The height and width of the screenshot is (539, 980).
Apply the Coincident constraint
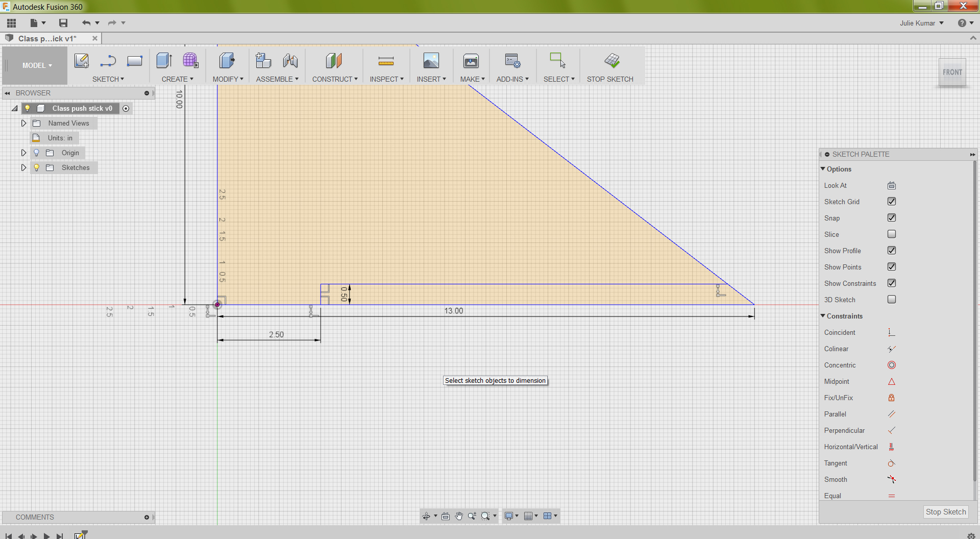(x=892, y=333)
